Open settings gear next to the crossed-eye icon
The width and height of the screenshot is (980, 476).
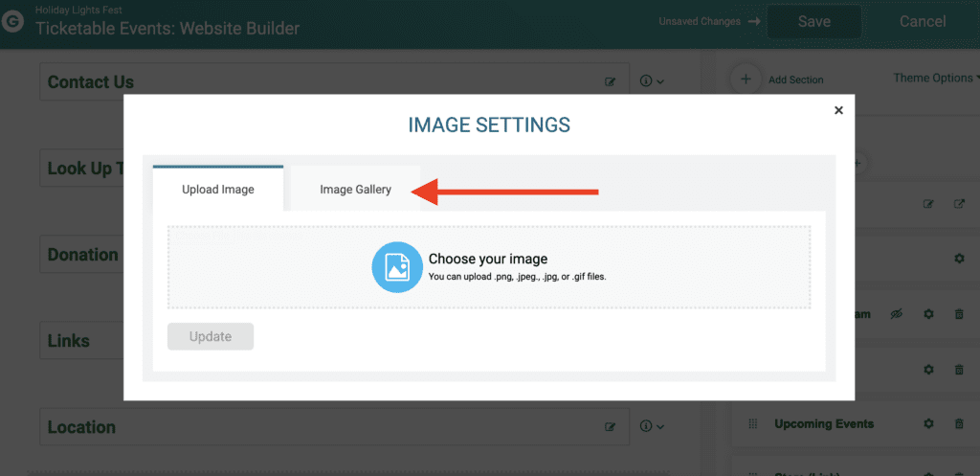click(928, 315)
